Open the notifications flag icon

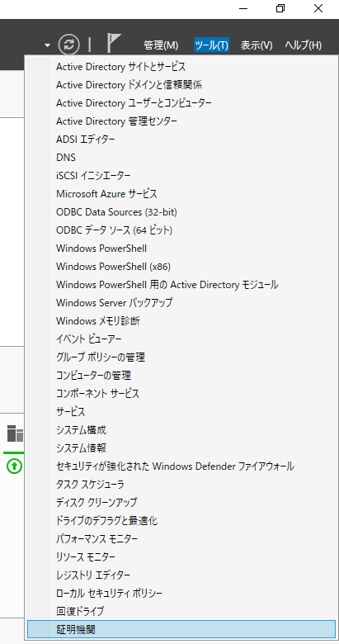pos(114,44)
